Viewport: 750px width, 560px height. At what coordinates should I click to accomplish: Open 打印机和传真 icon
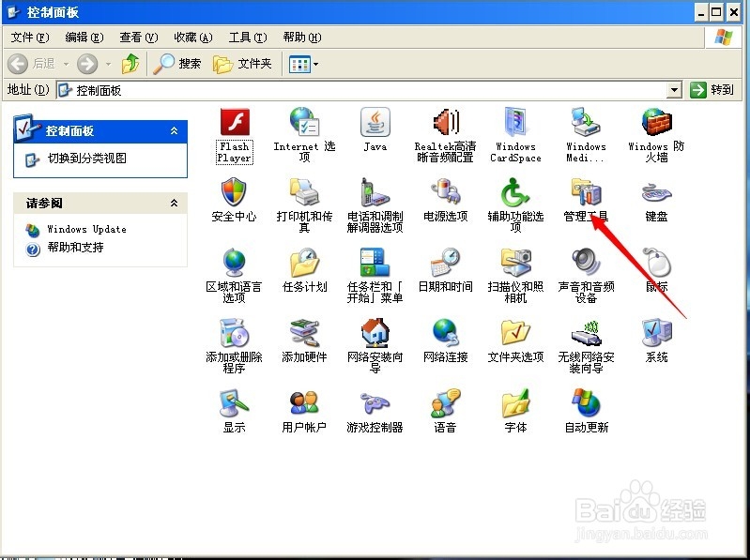304,192
